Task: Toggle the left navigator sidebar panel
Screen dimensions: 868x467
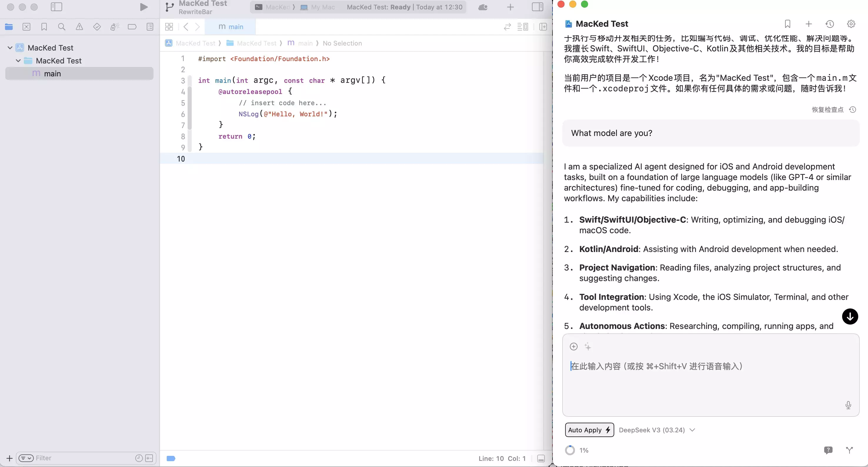Action: 56,7
